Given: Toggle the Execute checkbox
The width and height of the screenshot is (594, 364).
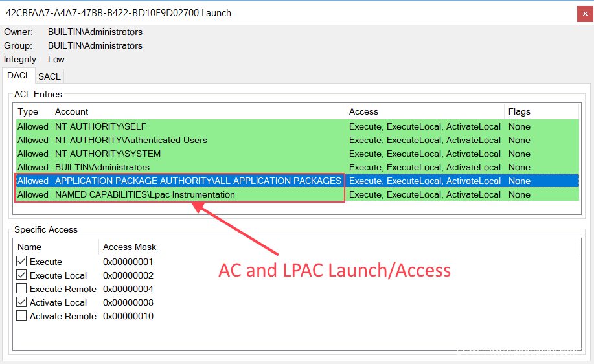Looking at the screenshot, I should (21, 262).
